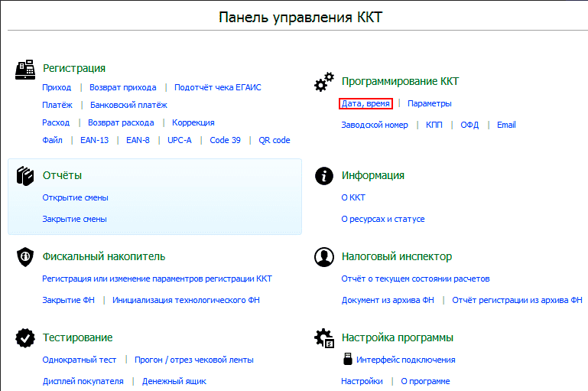Click Открытие смены

[75, 197]
